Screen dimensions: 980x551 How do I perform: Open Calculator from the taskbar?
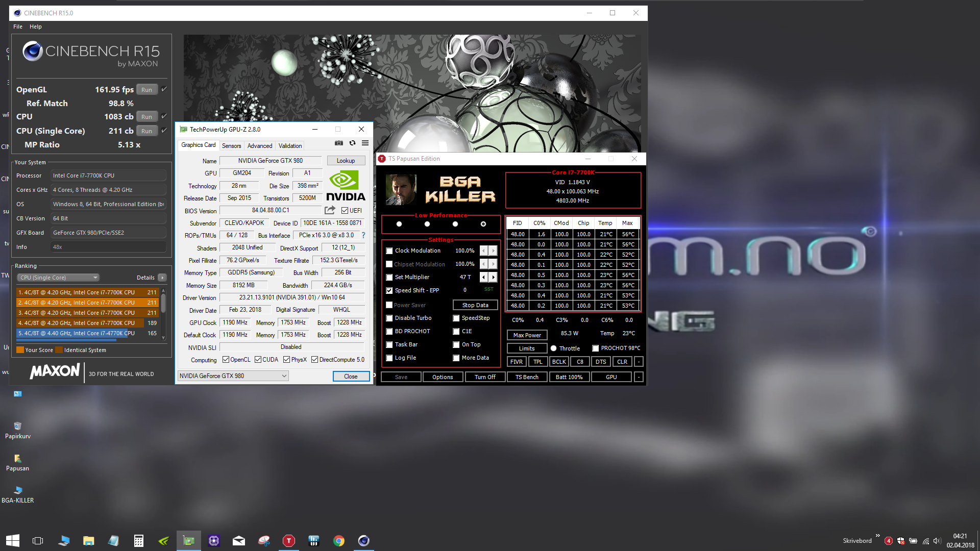tap(138, 541)
